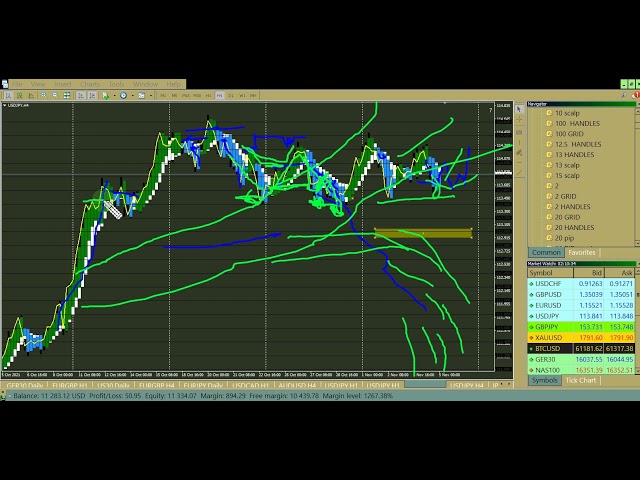This screenshot has width=640, height=480.
Task: Toggle the chart auto scroll button
Action: pyautogui.click(x=78, y=96)
